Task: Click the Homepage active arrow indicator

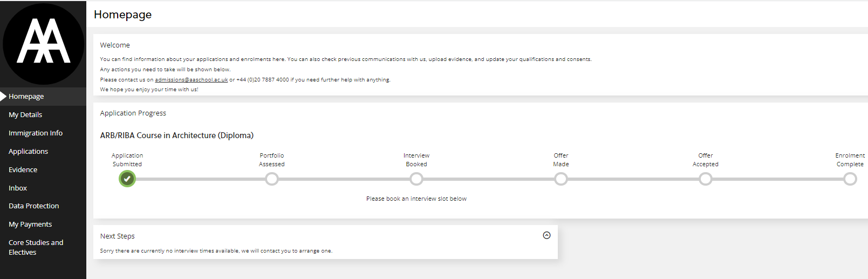Action: pyautogui.click(x=3, y=97)
